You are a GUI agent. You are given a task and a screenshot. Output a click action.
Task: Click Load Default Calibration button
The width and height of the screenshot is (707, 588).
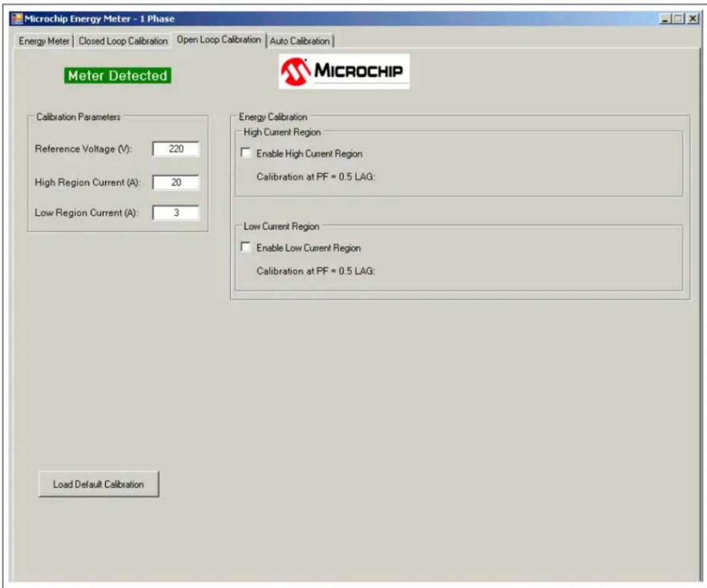click(x=99, y=484)
